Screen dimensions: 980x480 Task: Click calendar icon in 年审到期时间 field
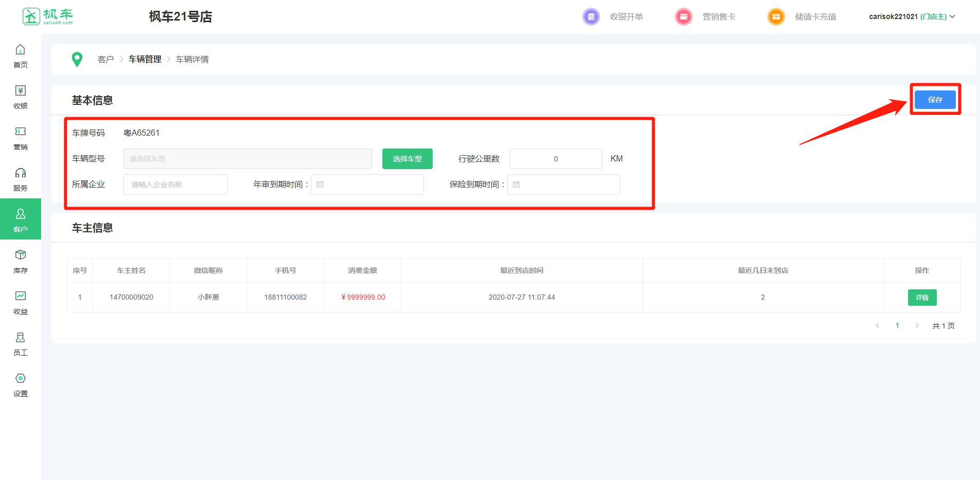click(x=320, y=184)
